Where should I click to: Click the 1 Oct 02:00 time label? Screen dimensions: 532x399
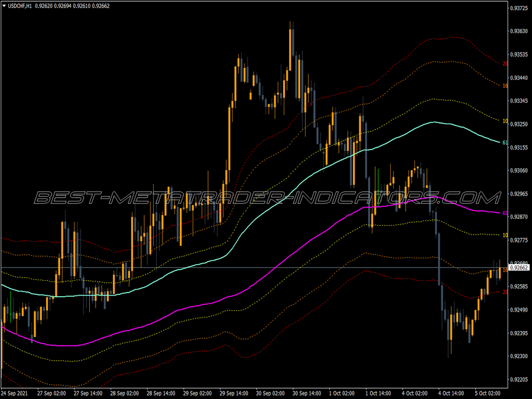pos(342,393)
